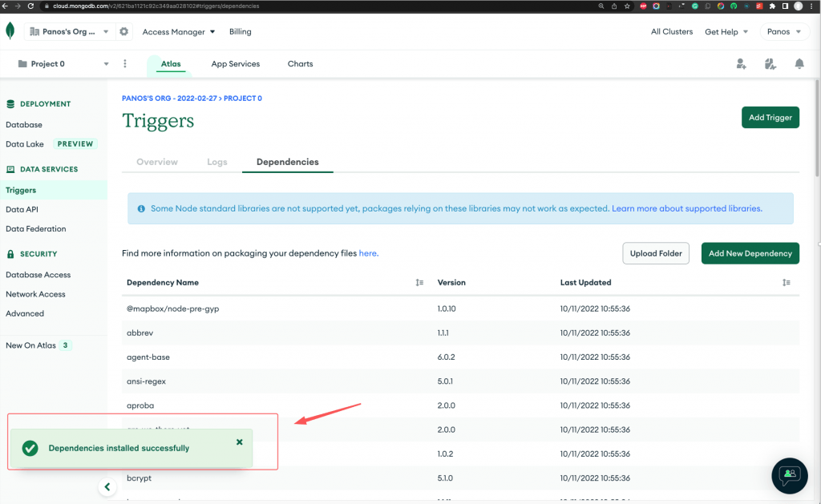Select Triggers in sidebar
Viewport: 821px width, 504px height.
click(x=54, y=190)
